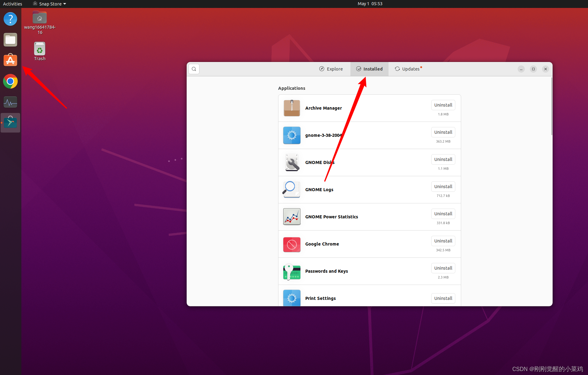Image resolution: width=588 pixels, height=375 pixels.
Task: Open the clock and calendar menu
Action: (x=370, y=4)
